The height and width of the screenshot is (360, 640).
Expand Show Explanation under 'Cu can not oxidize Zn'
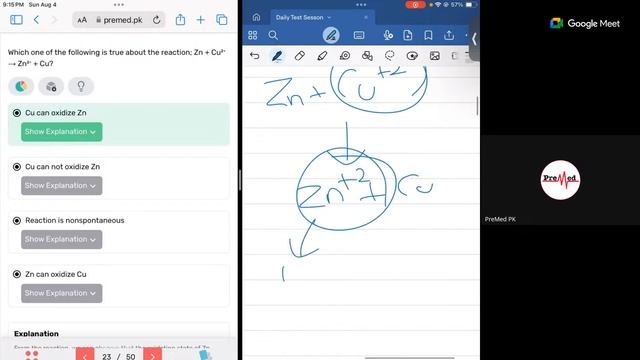pos(62,186)
